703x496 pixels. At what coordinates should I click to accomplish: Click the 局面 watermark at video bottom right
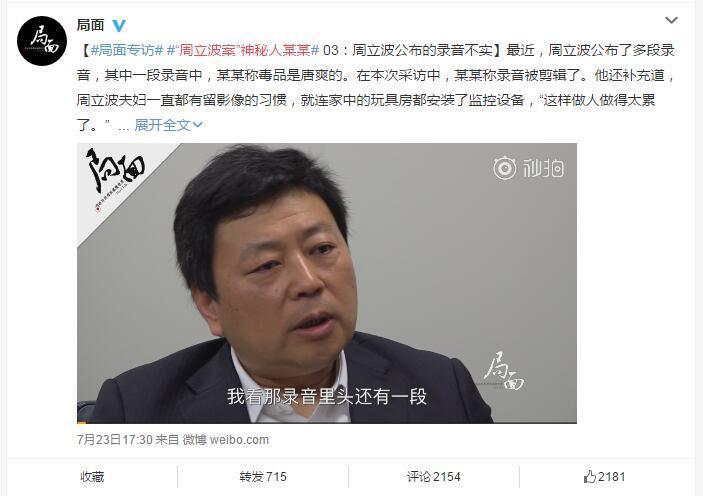coord(504,370)
